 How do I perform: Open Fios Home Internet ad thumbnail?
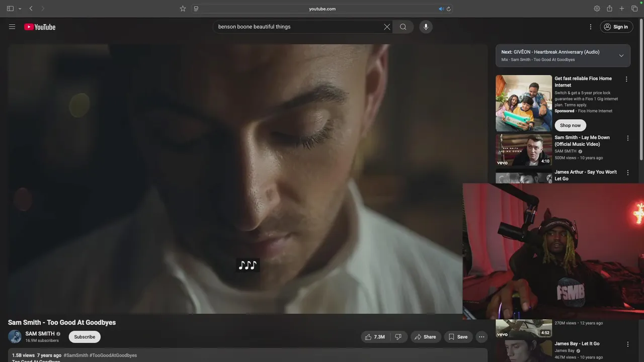click(524, 103)
